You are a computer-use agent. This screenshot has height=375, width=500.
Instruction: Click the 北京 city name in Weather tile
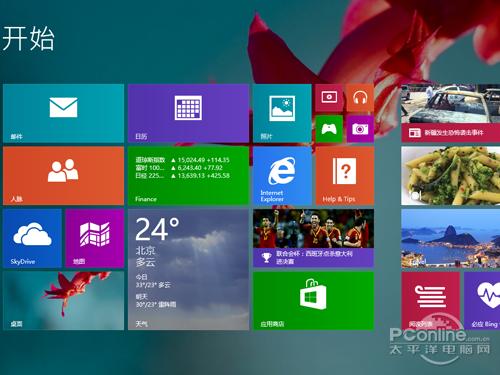[x=145, y=250]
